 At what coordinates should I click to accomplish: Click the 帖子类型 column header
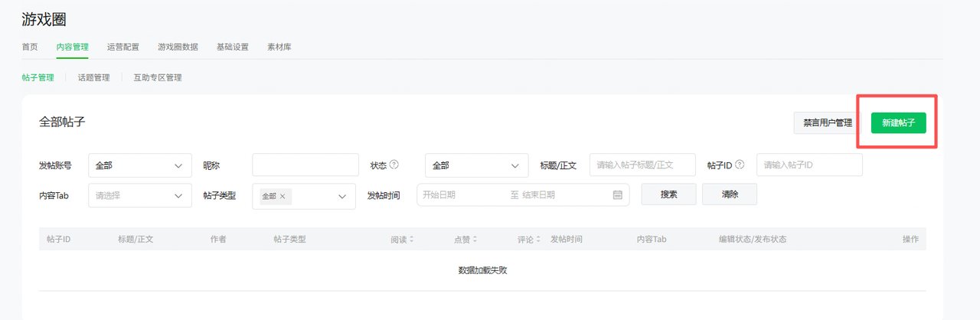click(289, 239)
